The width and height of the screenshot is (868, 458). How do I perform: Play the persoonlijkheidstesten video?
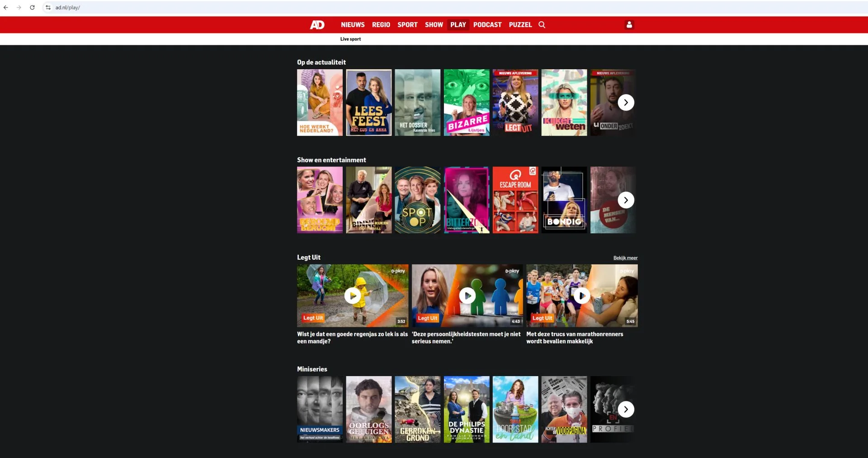coord(467,296)
